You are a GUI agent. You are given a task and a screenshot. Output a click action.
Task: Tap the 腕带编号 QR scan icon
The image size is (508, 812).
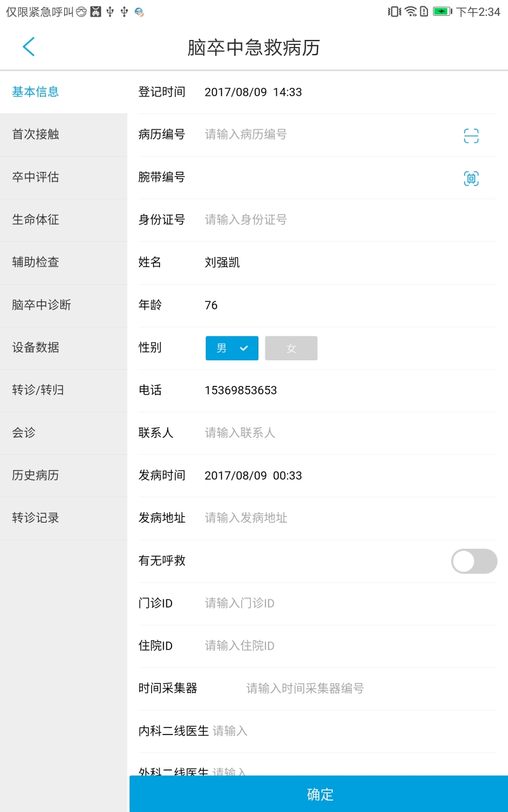471,178
